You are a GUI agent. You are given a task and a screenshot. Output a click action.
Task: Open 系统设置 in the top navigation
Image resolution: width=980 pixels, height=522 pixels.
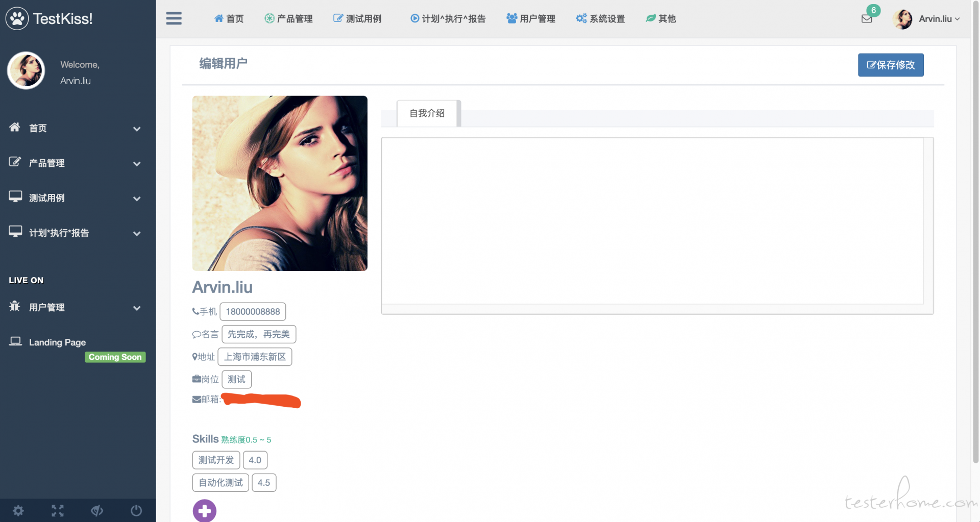click(600, 19)
